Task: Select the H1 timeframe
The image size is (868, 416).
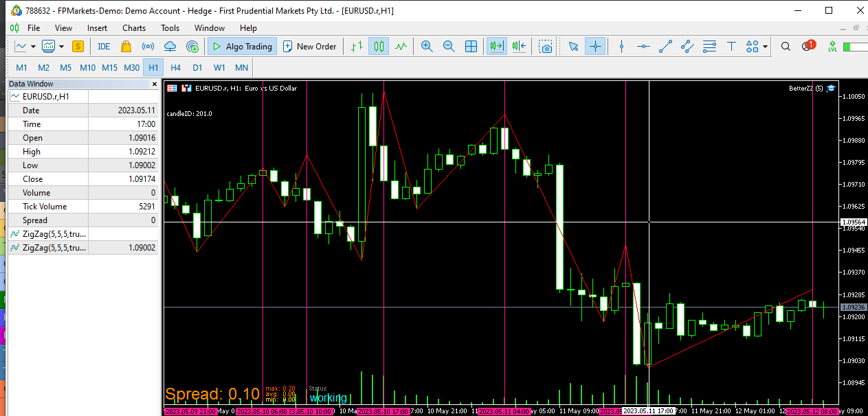Action: pyautogui.click(x=153, y=67)
